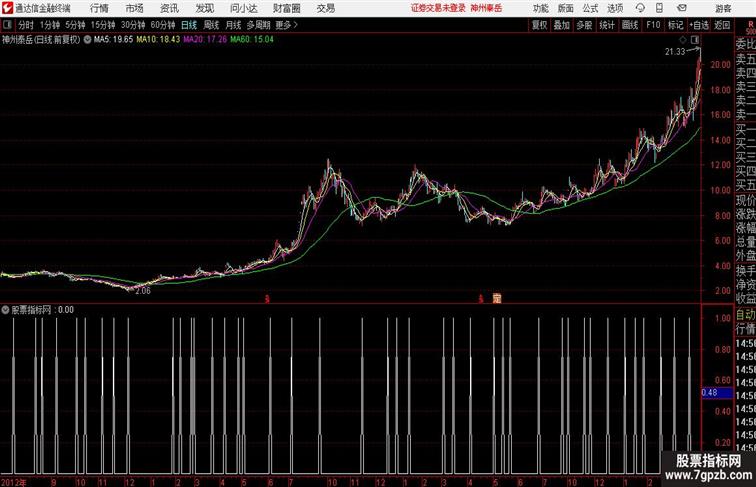The width and height of the screenshot is (756, 487).
Task: Toggle the side panel icon above 21.33
Action: (695, 40)
